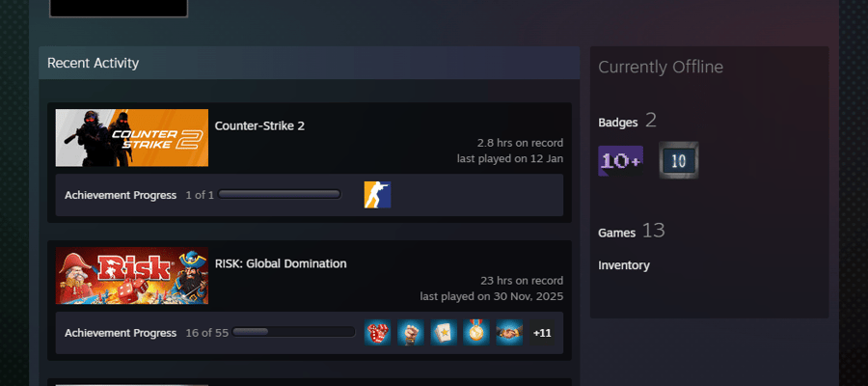
Task: Click the Counter-Strike 2 achievement icon
Action: tap(377, 195)
